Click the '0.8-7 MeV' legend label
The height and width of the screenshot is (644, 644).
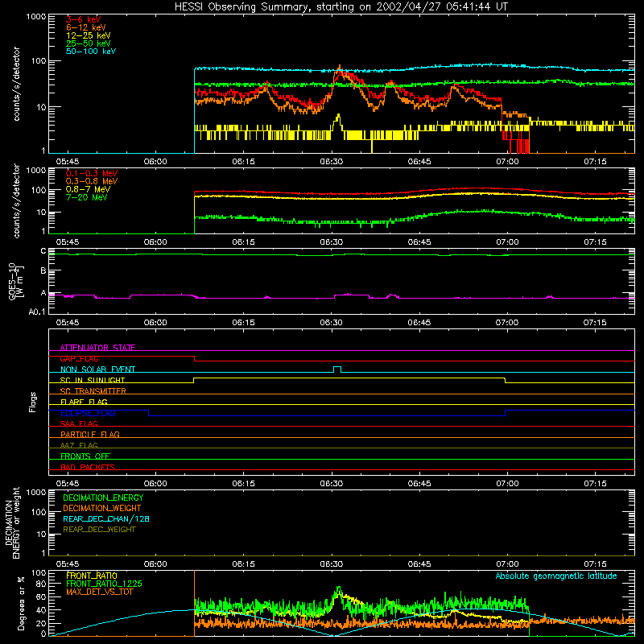pyautogui.click(x=88, y=189)
